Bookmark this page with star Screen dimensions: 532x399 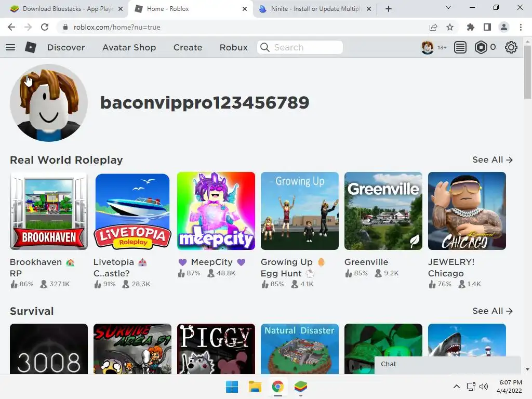[450, 27]
